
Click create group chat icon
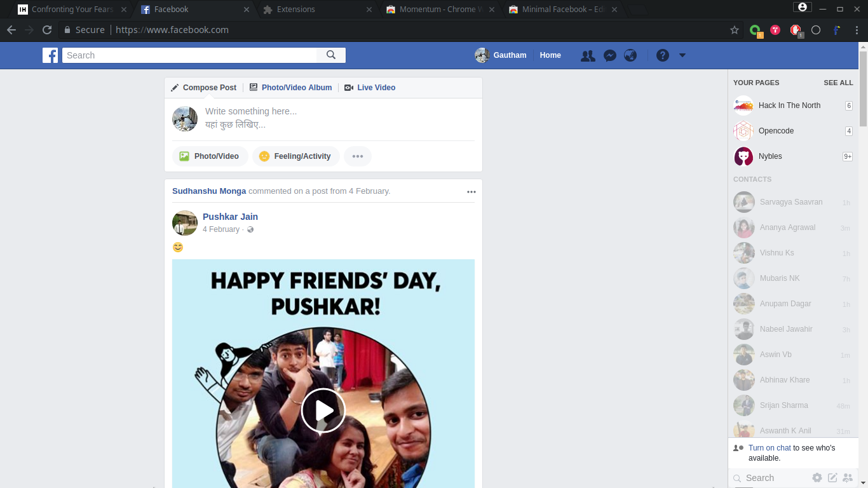click(847, 478)
